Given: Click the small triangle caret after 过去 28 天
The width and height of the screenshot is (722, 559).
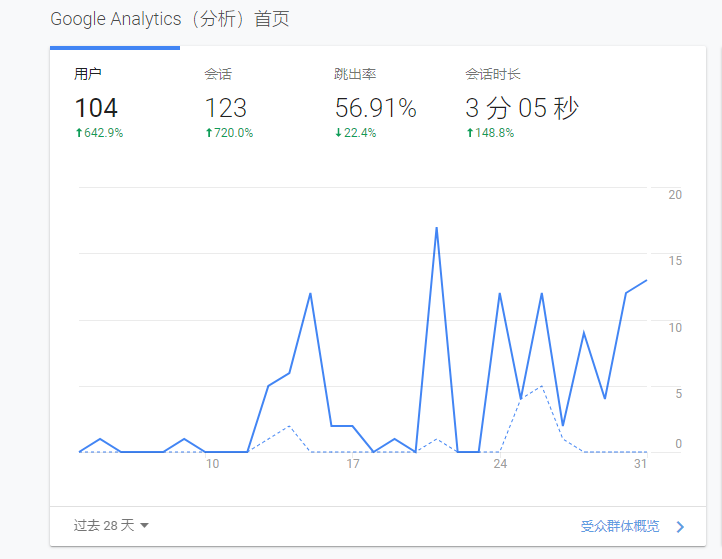Looking at the screenshot, I should click(x=144, y=526).
